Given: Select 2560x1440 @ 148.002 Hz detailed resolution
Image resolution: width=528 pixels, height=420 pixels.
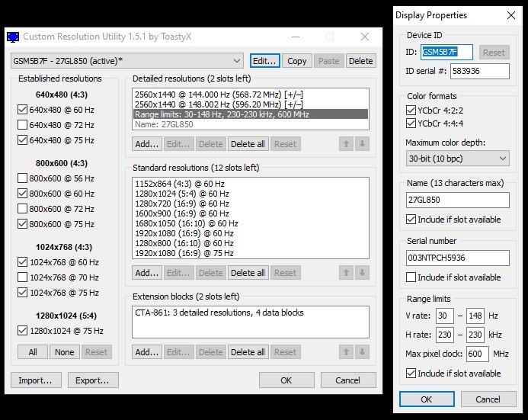Looking at the screenshot, I should [x=251, y=104].
